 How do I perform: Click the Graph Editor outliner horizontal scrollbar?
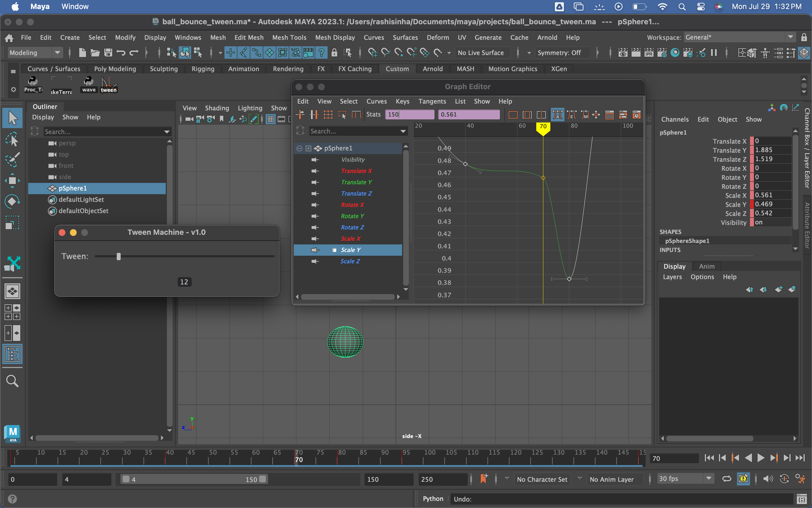[348, 297]
